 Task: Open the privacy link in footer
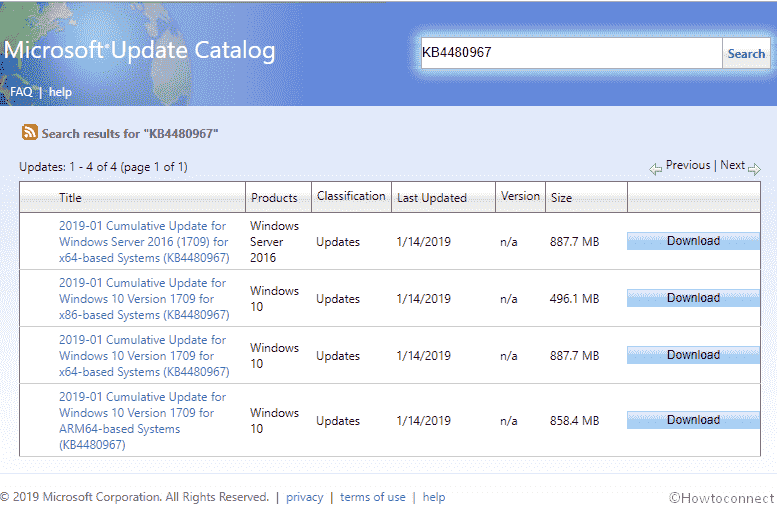pos(304,497)
